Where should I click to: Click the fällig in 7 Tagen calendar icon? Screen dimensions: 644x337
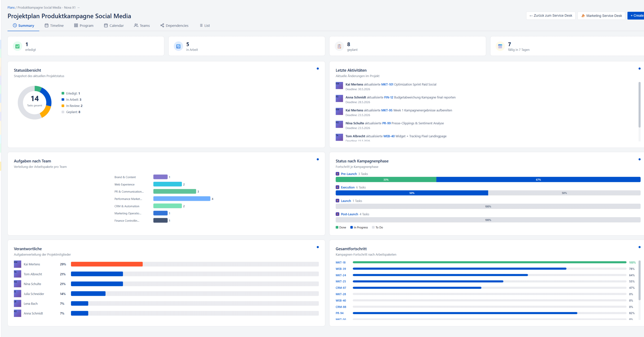click(x=500, y=46)
